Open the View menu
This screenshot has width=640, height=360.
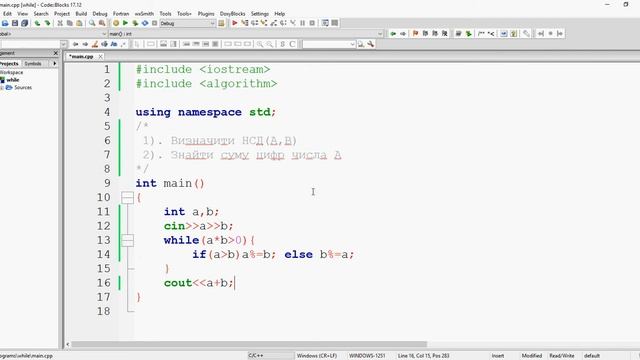point(22,13)
